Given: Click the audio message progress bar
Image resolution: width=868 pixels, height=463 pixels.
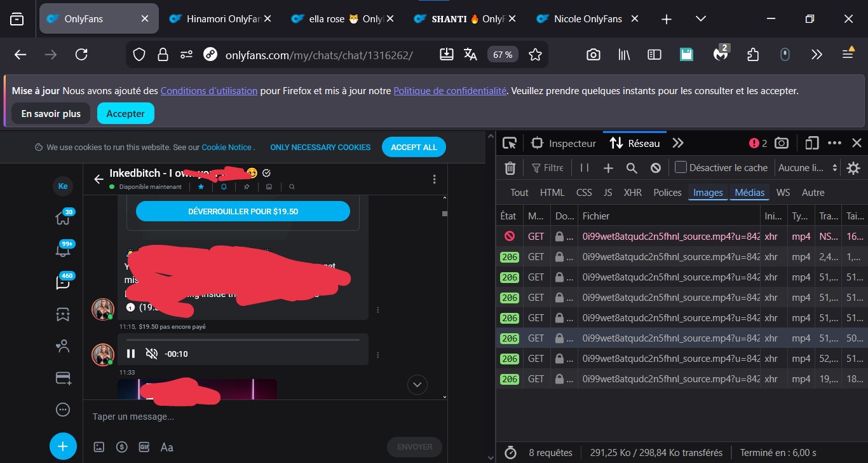Looking at the screenshot, I should (x=243, y=340).
